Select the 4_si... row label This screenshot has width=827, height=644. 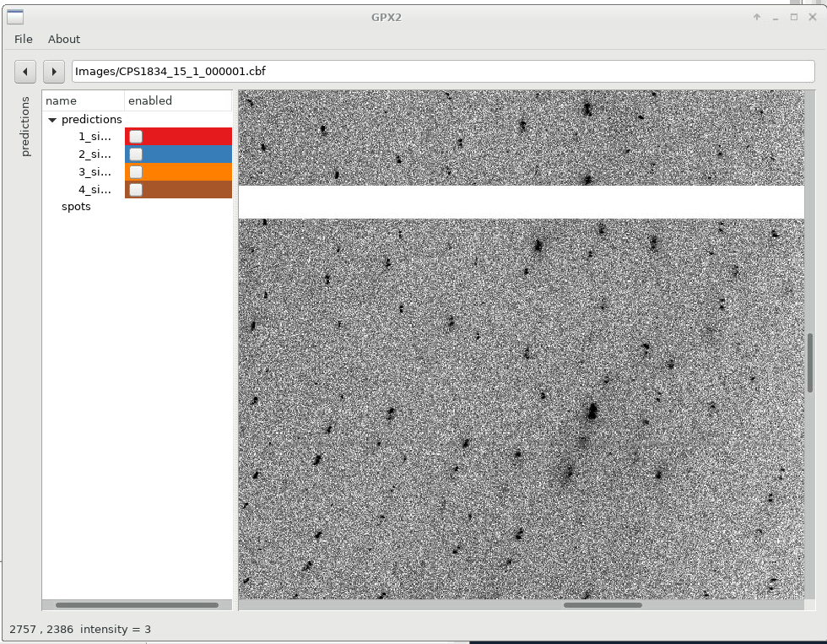coord(95,189)
